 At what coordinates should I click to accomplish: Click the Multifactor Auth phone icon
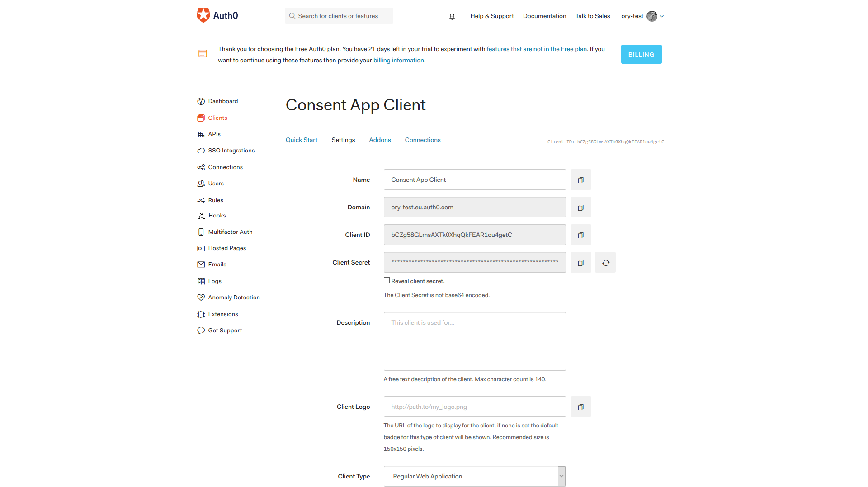point(201,232)
